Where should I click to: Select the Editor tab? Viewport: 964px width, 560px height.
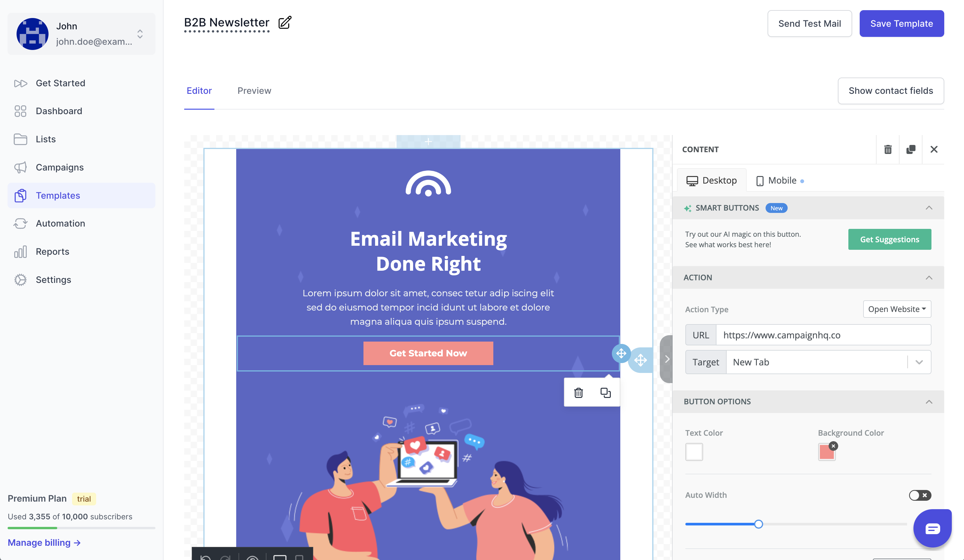[199, 90]
